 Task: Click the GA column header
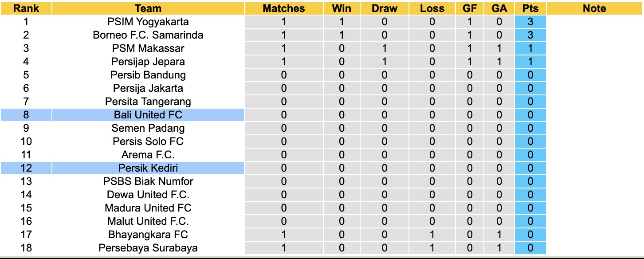pos(499,8)
